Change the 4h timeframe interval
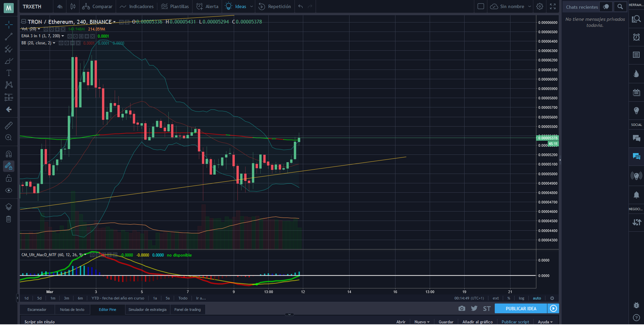644x325 pixels. click(x=60, y=6)
